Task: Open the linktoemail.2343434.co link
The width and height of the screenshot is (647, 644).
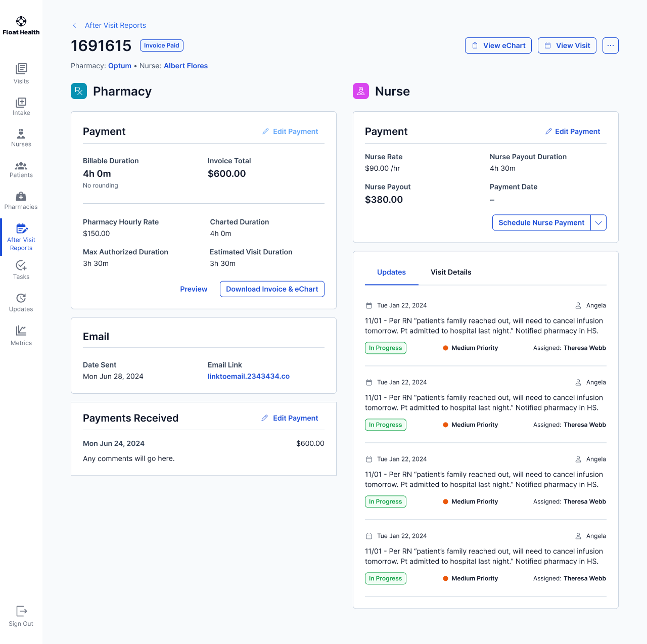Action: click(249, 376)
